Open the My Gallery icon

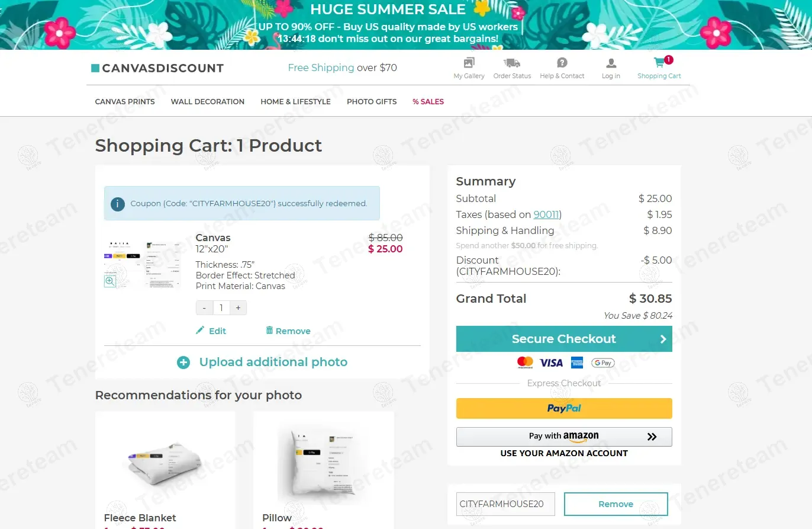pyautogui.click(x=469, y=63)
